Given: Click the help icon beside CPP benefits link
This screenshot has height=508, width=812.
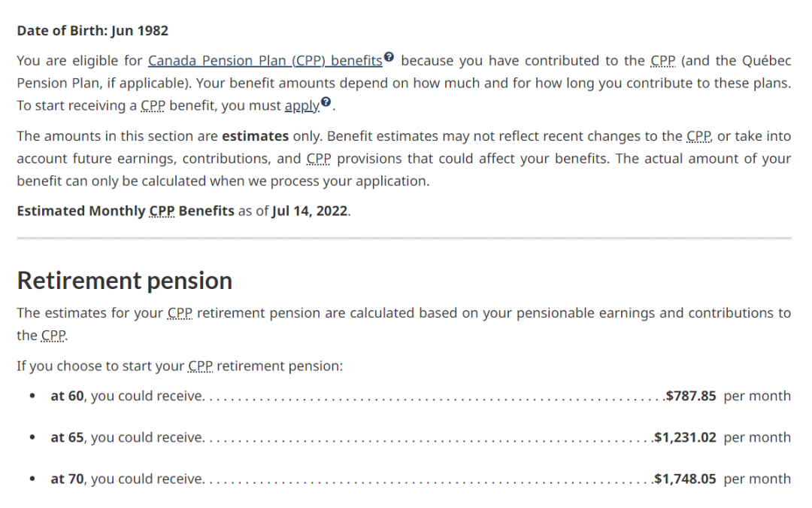Looking at the screenshot, I should (x=389, y=56).
